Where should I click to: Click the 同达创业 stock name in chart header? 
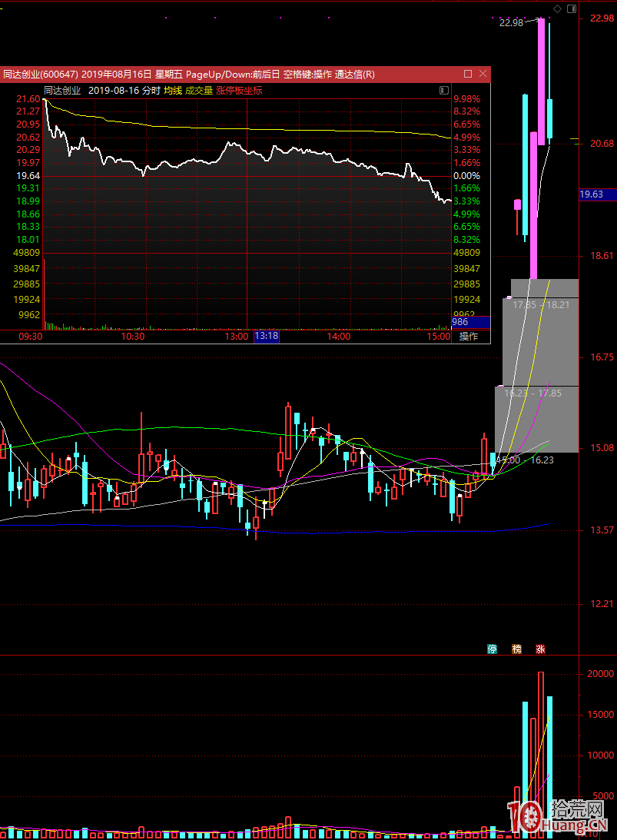pos(62,91)
